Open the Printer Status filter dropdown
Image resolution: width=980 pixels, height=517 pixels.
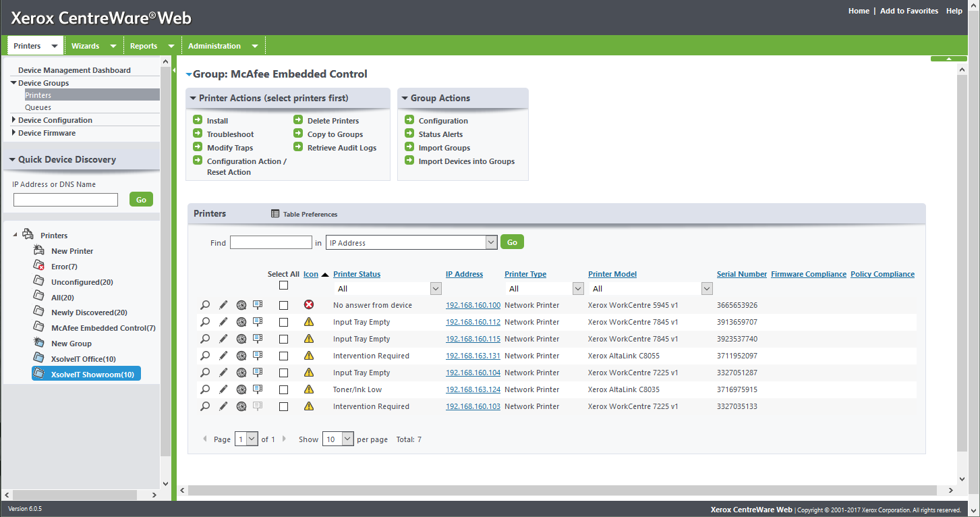(x=435, y=289)
